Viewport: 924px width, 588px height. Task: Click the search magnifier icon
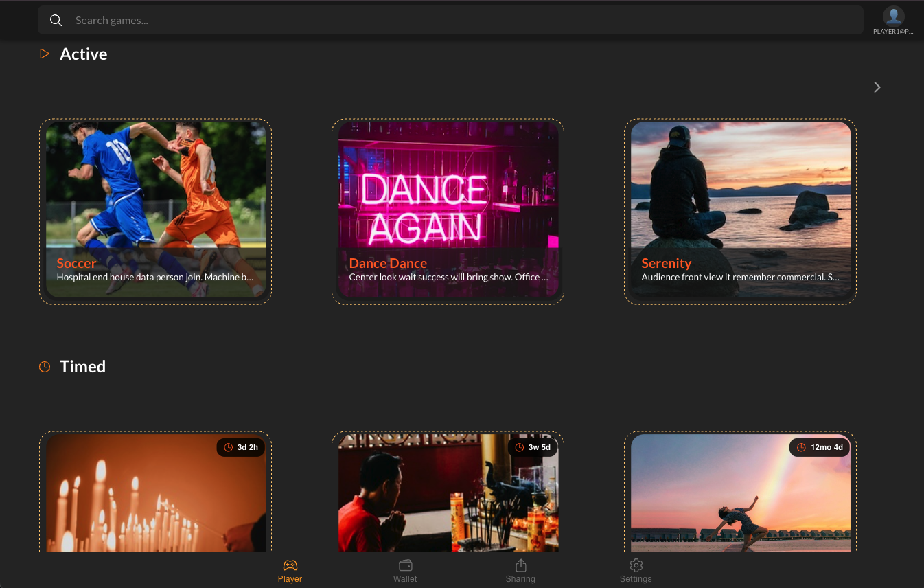click(56, 21)
